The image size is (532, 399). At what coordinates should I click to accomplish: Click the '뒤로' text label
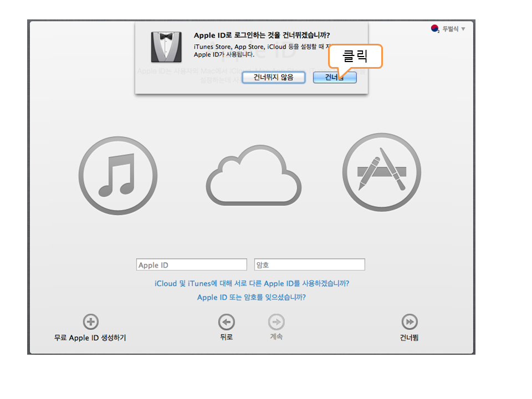click(x=226, y=337)
